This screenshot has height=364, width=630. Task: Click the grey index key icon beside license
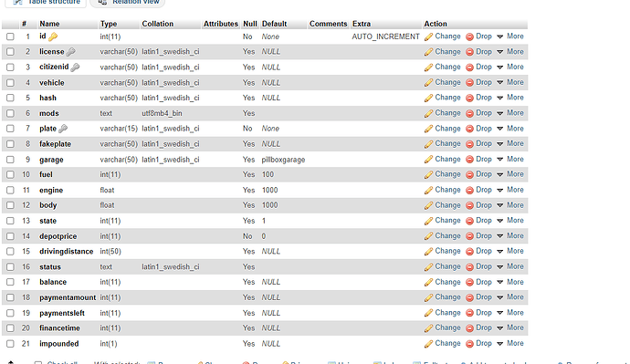(x=70, y=52)
